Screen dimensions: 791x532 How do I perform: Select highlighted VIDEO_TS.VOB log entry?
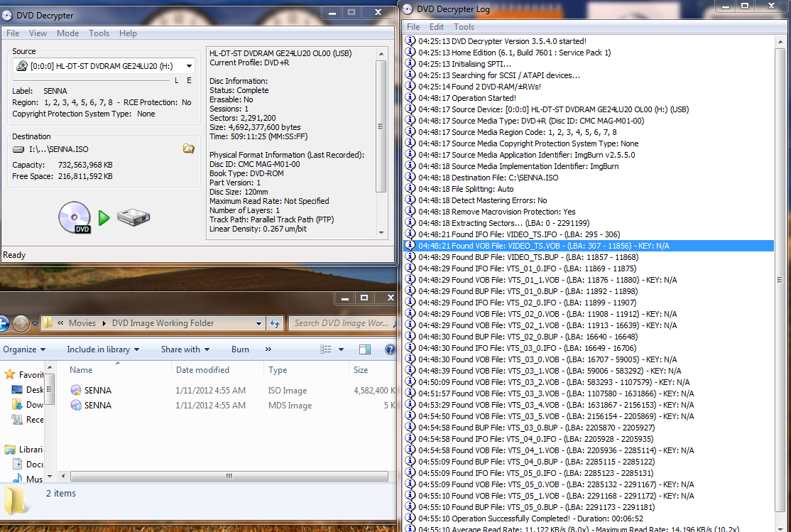588,246
